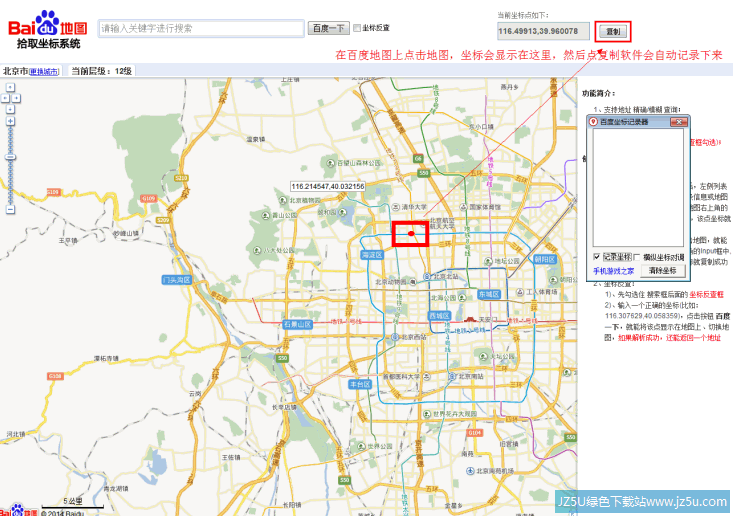Check the unchecked box right of 记录坐标

(637, 257)
